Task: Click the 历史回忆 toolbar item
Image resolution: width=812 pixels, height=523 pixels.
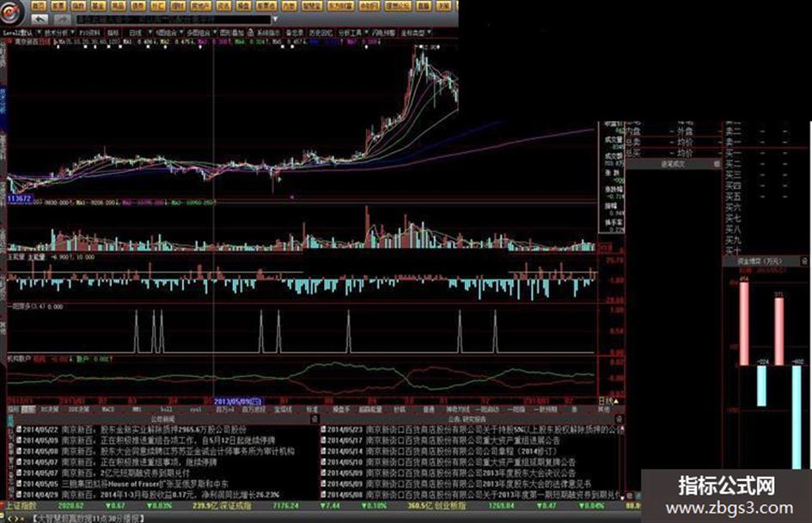Action: 321,32
